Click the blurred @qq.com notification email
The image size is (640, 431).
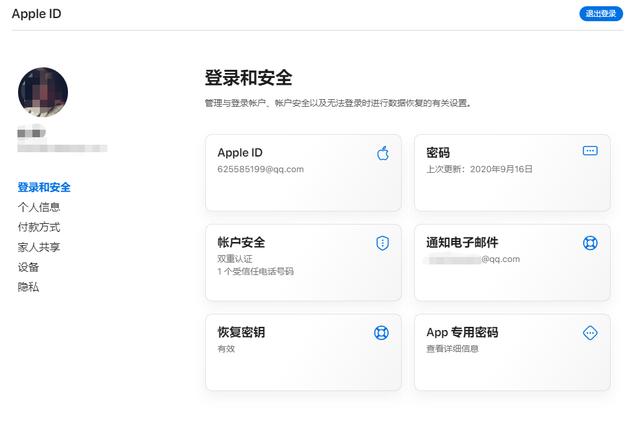coord(473,259)
